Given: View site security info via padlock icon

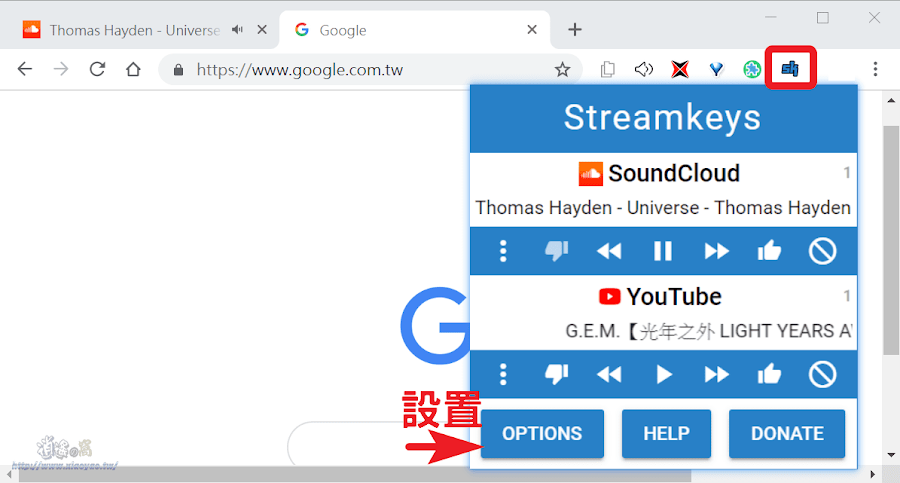Looking at the screenshot, I should [179, 70].
